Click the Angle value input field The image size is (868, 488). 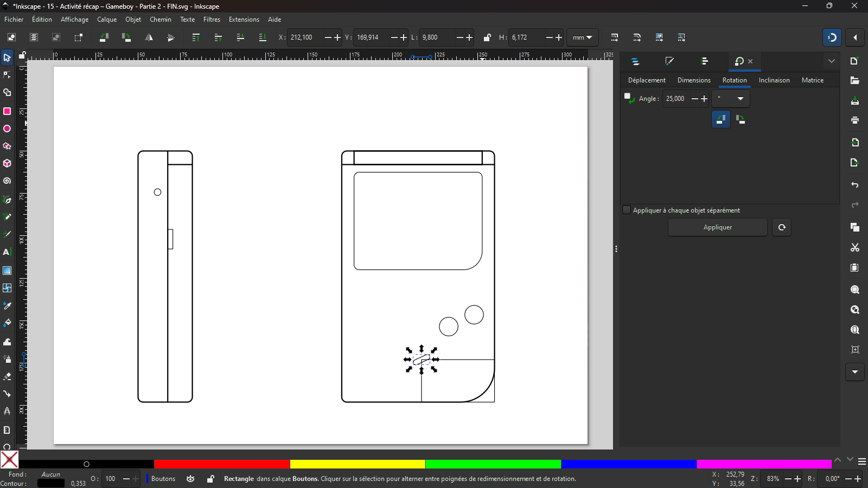pos(676,99)
